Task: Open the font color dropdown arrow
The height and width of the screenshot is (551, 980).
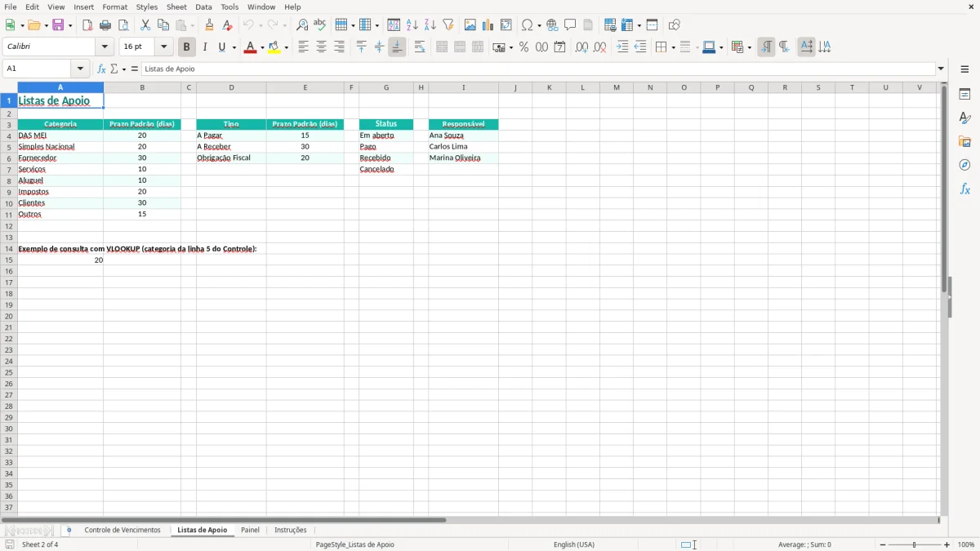Action: tap(261, 47)
